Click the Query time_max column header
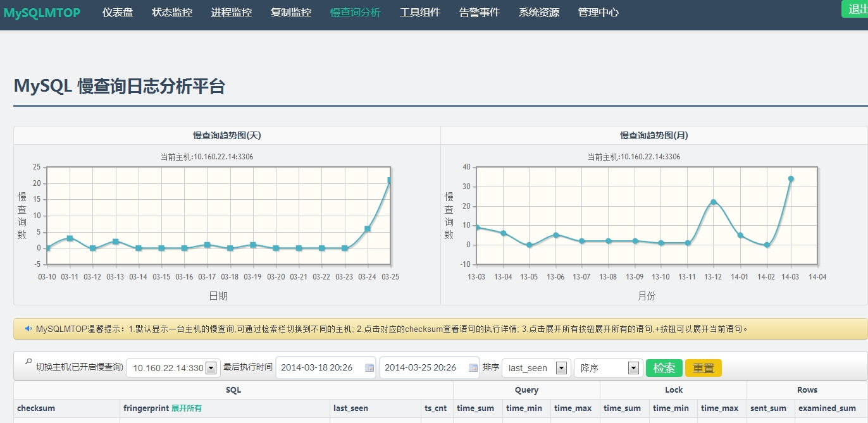 (x=573, y=408)
